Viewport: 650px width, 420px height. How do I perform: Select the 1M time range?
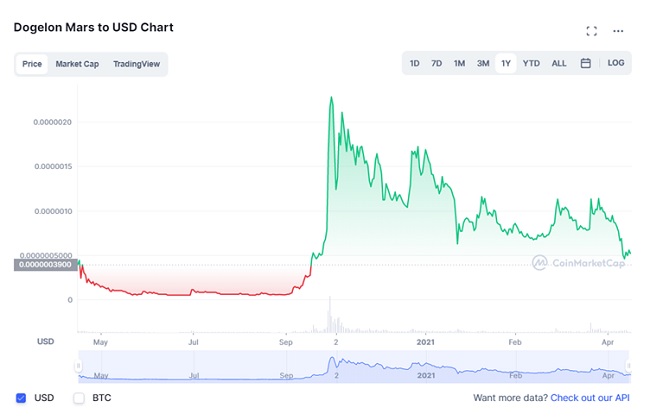pyautogui.click(x=459, y=63)
